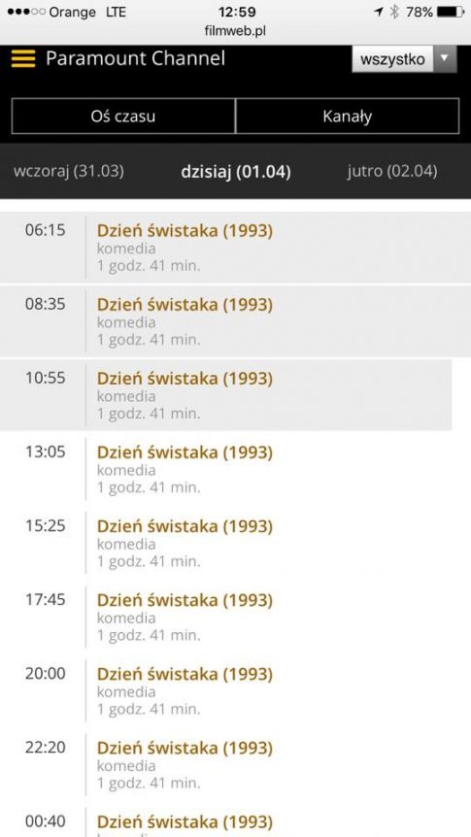Switch to Oś czasu view
This screenshot has width=471, height=837.
click(123, 116)
